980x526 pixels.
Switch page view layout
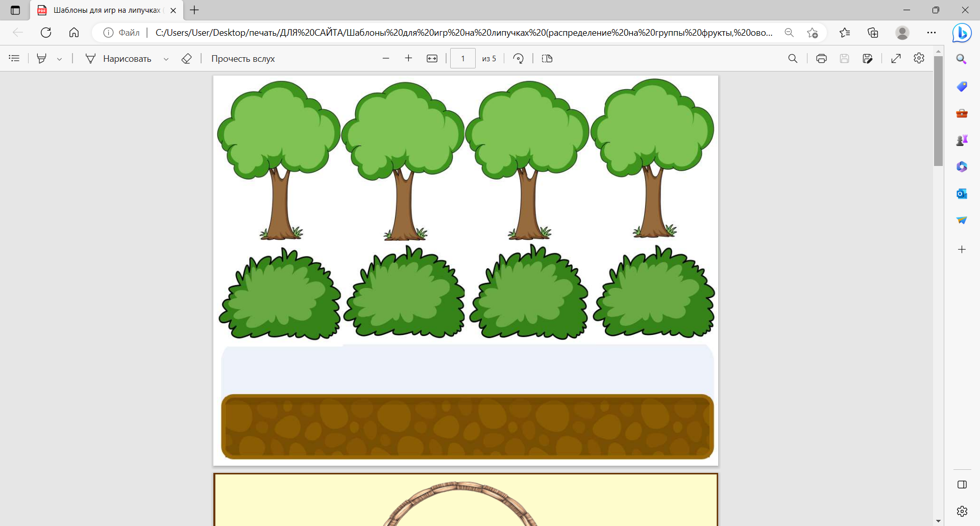547,59
